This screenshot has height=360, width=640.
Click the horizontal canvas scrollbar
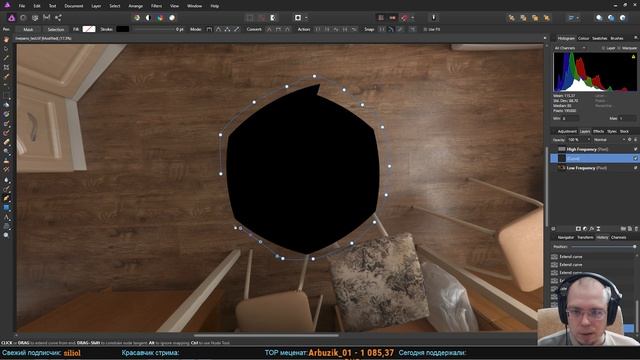(266, 336)
